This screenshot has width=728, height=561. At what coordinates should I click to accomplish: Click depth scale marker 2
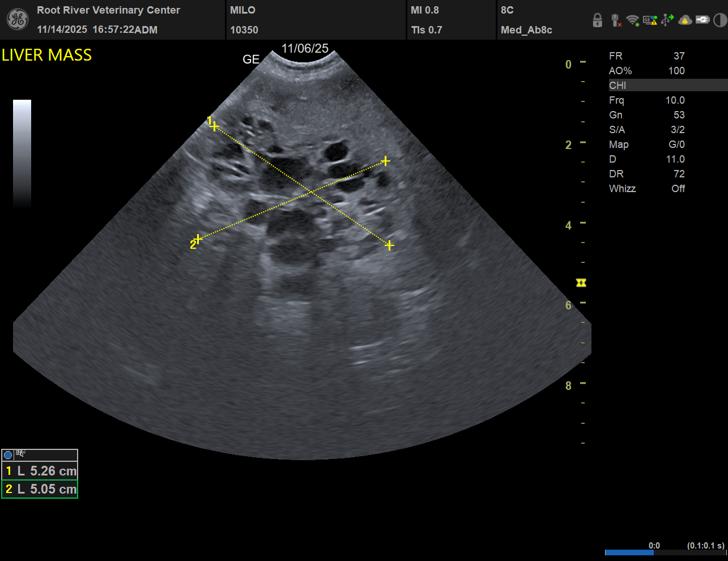[568, 145]
